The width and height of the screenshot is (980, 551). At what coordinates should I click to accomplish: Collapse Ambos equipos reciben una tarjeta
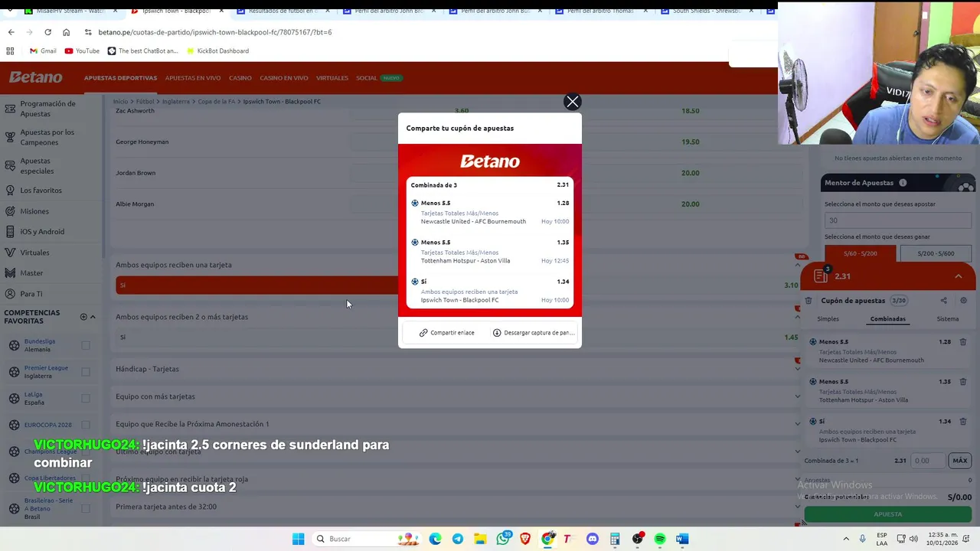pyautogui.click(x=798, y=265)
